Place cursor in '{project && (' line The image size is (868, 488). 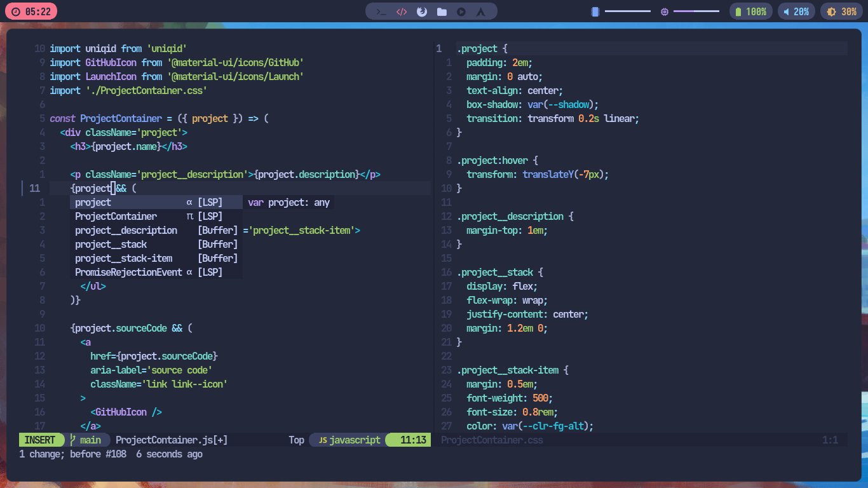(103, 188)
